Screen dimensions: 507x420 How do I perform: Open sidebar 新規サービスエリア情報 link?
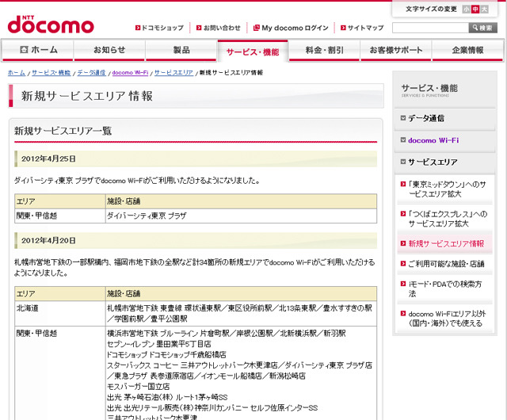coord(446,244)
